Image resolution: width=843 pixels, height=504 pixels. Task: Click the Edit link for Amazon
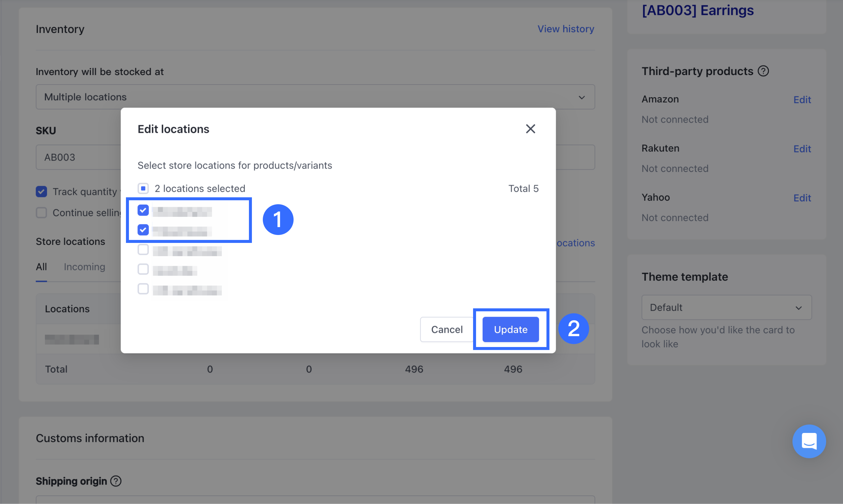(x=802, y=99)
